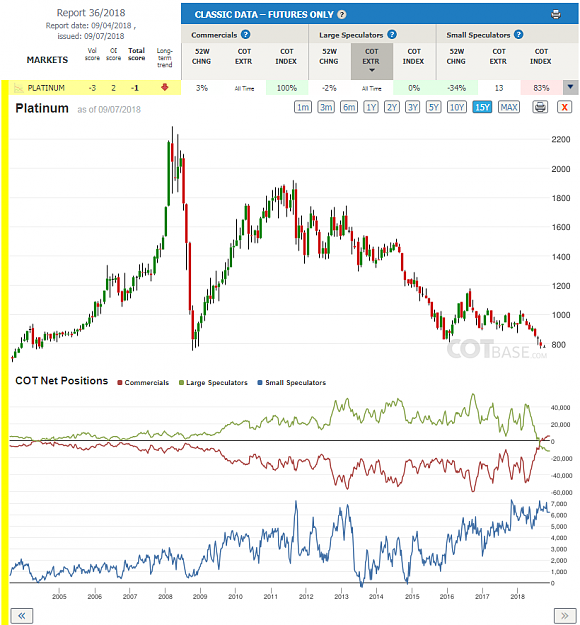Image resolution: width=580 pixels, height=625 pixels.
Task: Click the 2008 label on time axis
Action: [x=165, y=596]
